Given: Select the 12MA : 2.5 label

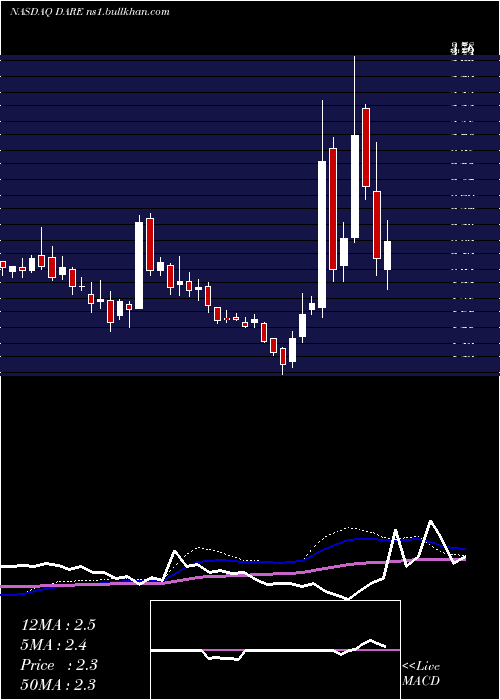Looking at the screenshot, I should (x=58, y=625).
